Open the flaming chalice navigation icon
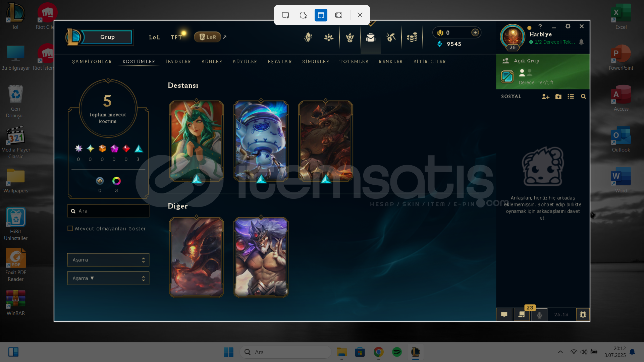 click(x=350, y=37)
